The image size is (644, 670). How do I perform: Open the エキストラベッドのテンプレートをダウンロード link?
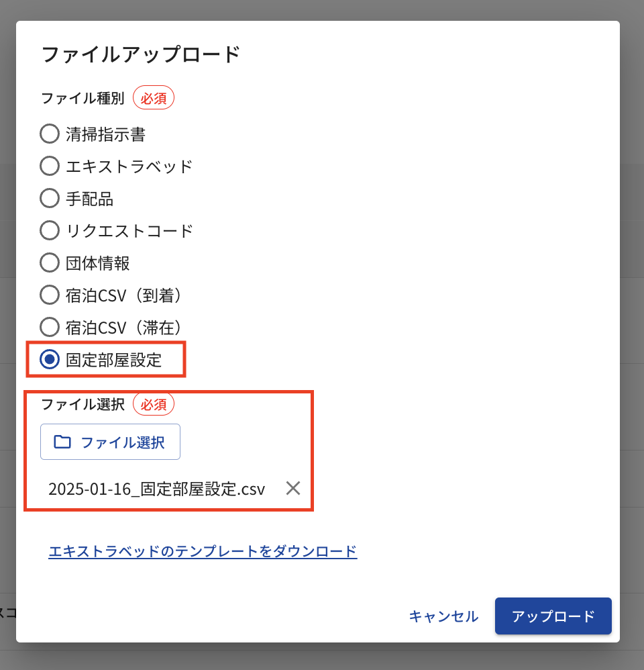coord(203,552)
